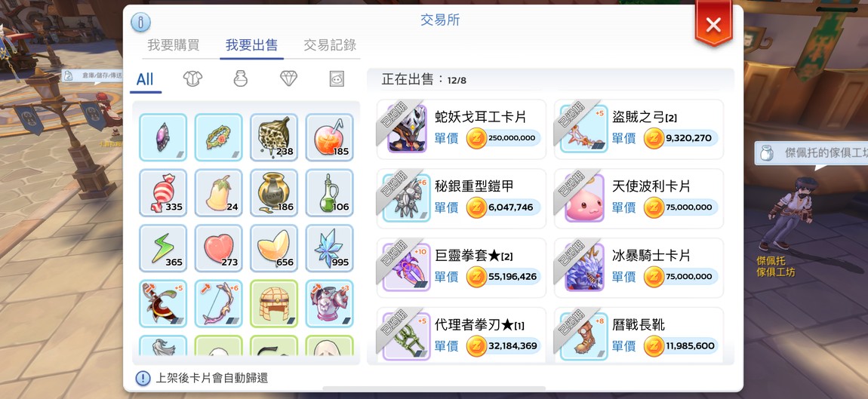The width and height of the screenshot is (868, 399).
Task: Select the green lightning item with 365
Action: tap(163, 248)
